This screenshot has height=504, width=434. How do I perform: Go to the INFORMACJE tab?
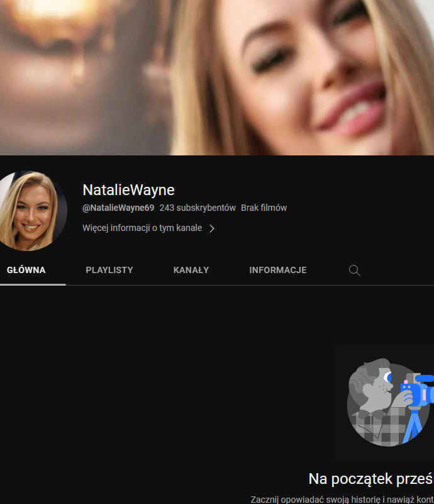278,270
